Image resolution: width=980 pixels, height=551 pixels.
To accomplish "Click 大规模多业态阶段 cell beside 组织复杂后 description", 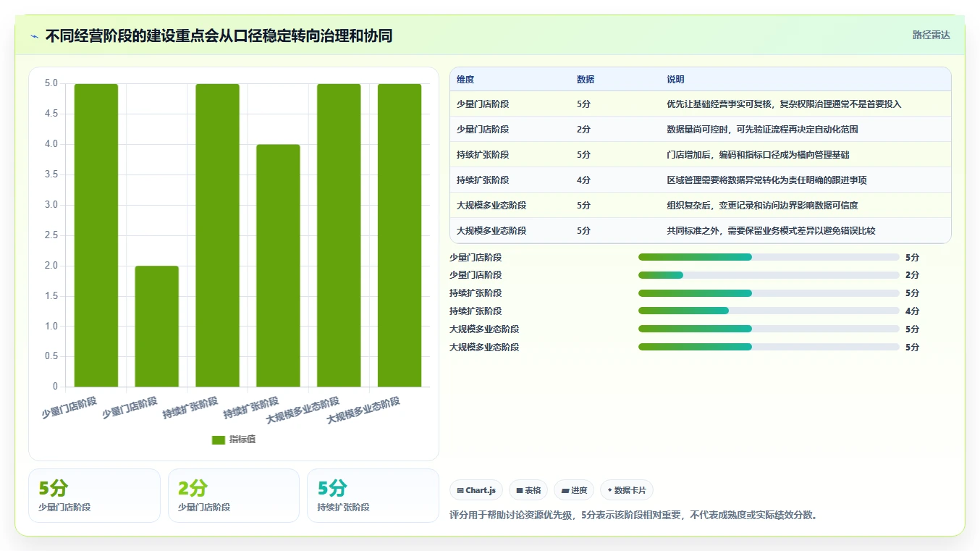I will 491,206.
